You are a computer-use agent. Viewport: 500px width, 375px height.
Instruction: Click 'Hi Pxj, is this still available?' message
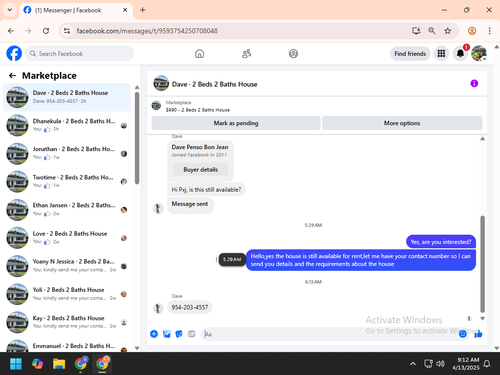point(206,189)
